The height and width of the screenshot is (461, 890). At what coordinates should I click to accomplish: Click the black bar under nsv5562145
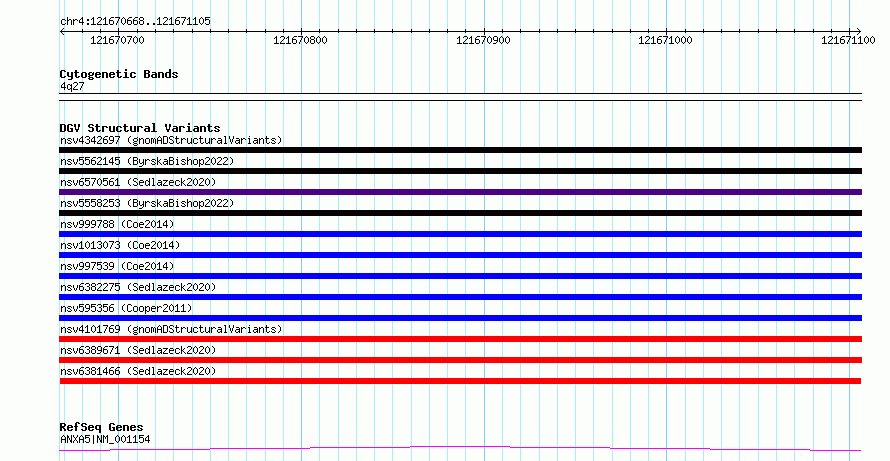(x=460, y=171)
